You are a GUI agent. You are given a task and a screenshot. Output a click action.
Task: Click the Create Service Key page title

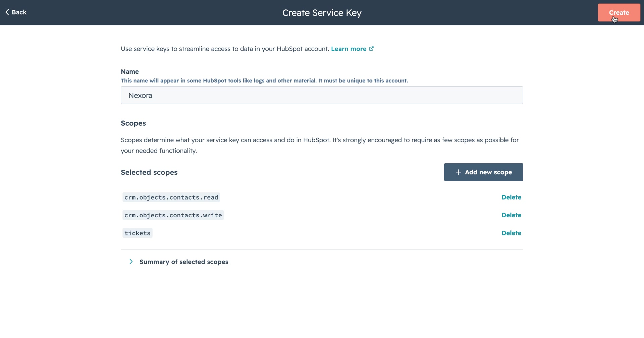[x=322, y=13]
